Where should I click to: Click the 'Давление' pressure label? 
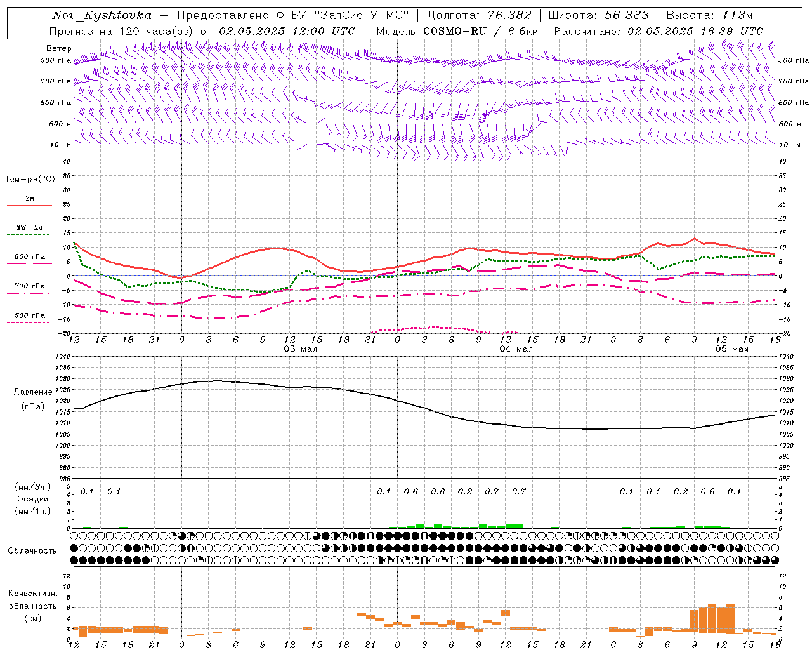33,392
